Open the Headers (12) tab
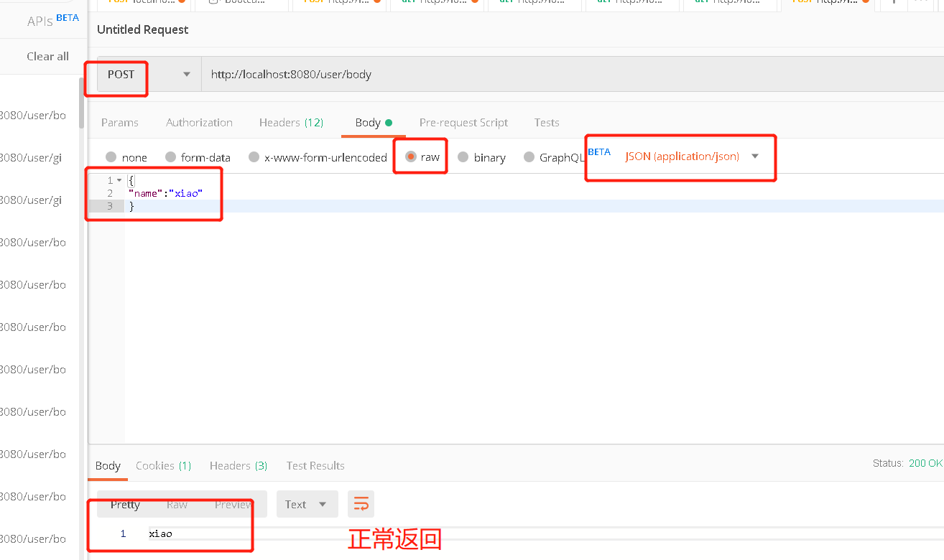The height and width of the screenshot is (560, 944). click(x=291, y=122)
